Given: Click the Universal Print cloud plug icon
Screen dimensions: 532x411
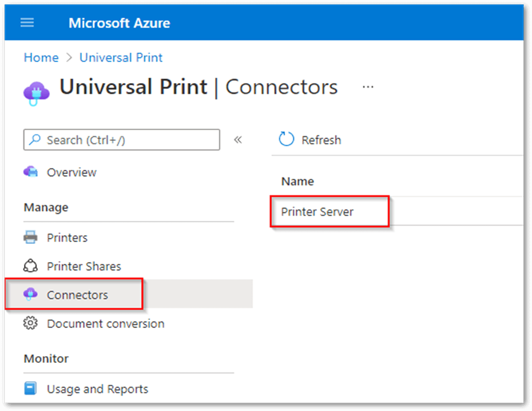Looking at the screenshot, I should pyautogui.click(x=36, y=93).
